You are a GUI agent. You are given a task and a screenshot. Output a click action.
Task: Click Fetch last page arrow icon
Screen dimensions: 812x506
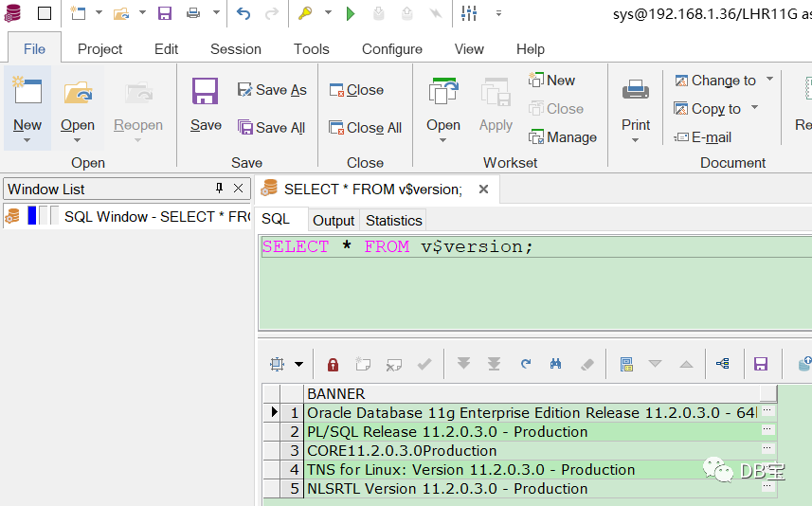(x=494, y=364)
